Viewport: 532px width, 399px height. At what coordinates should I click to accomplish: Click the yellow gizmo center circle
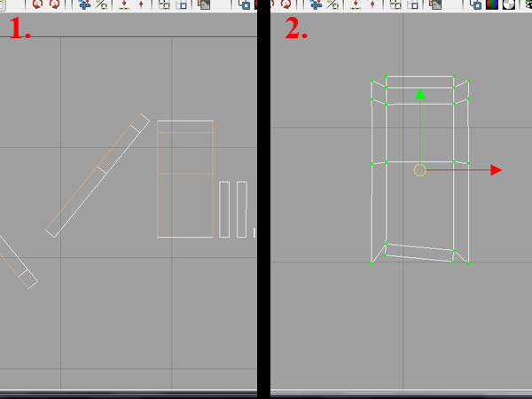(420, 170)
